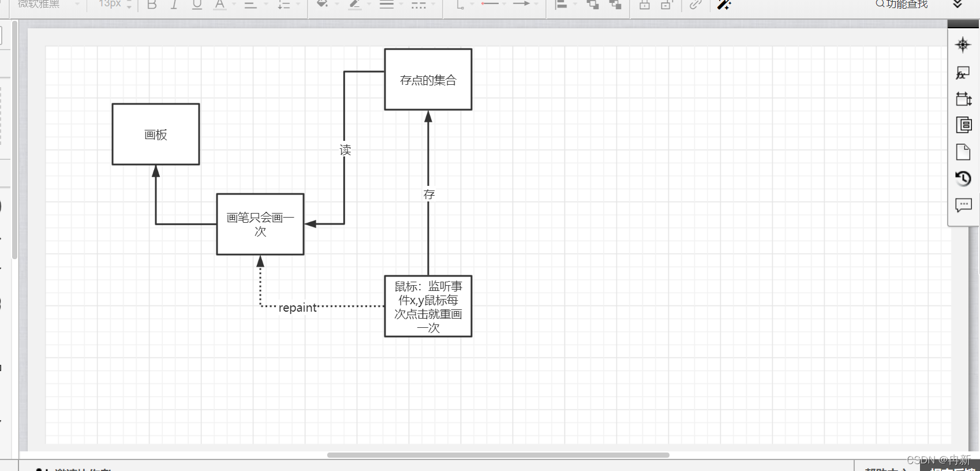The height and width of the screenshot is (471, 980).
Task: Lock the selected shape
Action: (645, 5)
